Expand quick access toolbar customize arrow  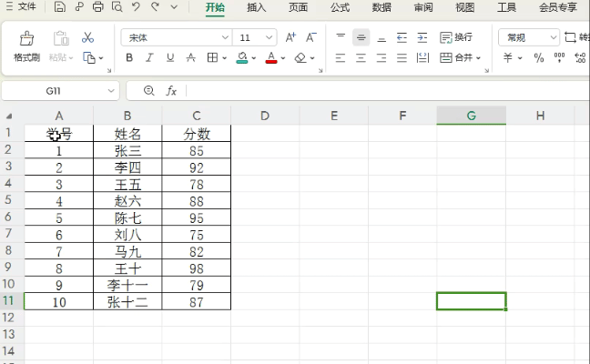point(174,6)
